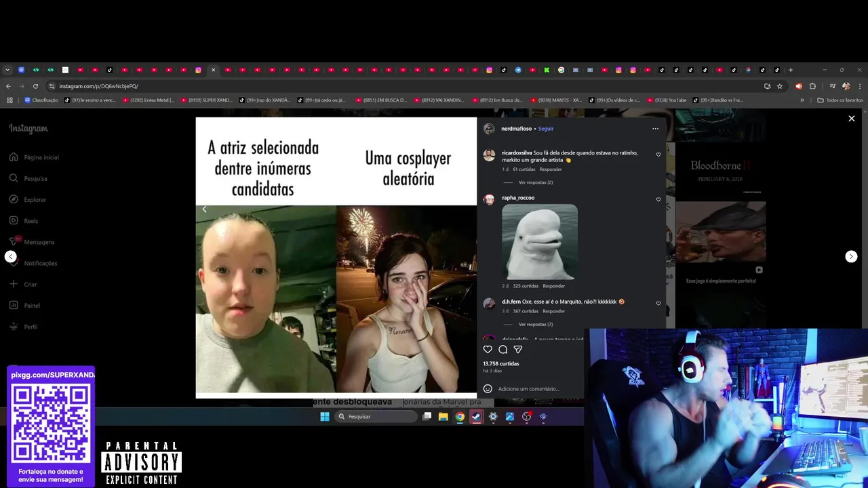Open File Explorer from the taskbar
868x488 pixels.
pos(443,417)
